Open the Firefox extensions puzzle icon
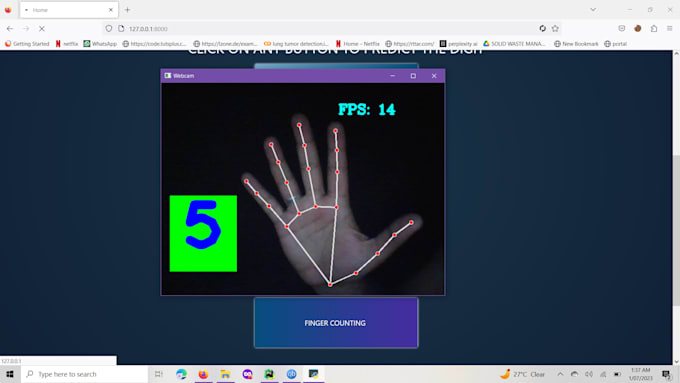Image resolution: width=680 pixels, height=383 pixels. tap(654, 29)
